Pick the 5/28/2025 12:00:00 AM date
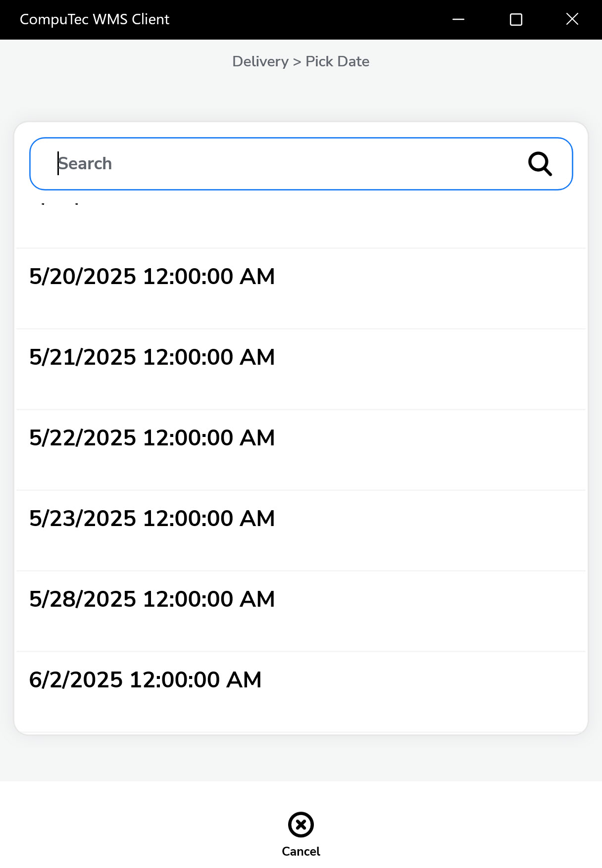 point(152,599)
